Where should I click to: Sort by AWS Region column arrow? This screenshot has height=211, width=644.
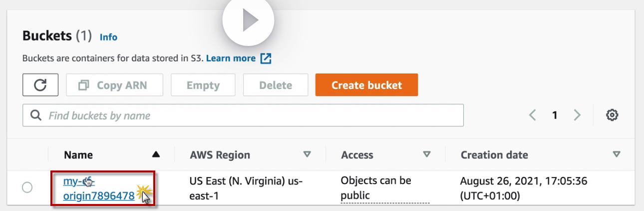pos(308,154)
